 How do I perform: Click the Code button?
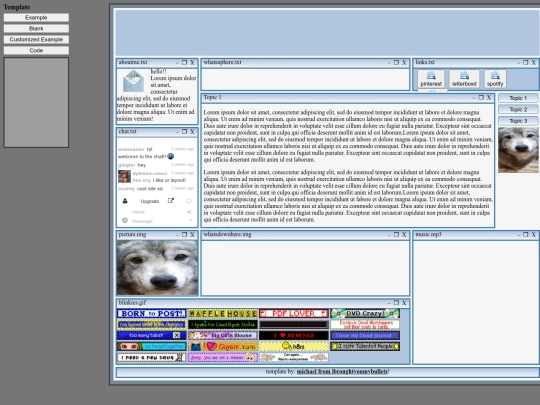36,51
